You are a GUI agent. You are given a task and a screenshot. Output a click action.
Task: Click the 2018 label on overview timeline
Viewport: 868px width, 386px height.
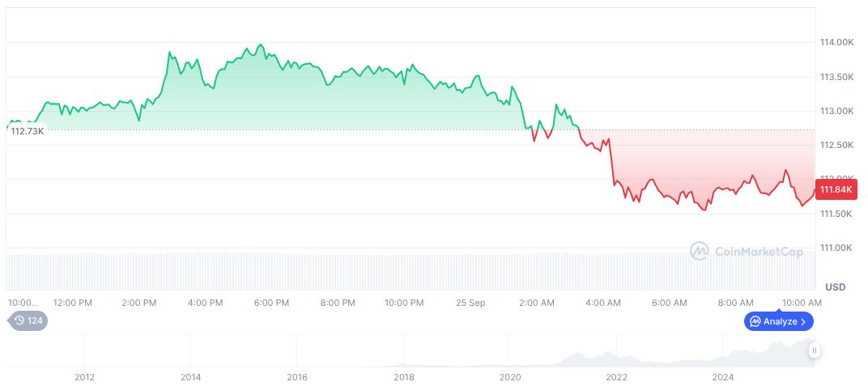[x=403, y=377]
